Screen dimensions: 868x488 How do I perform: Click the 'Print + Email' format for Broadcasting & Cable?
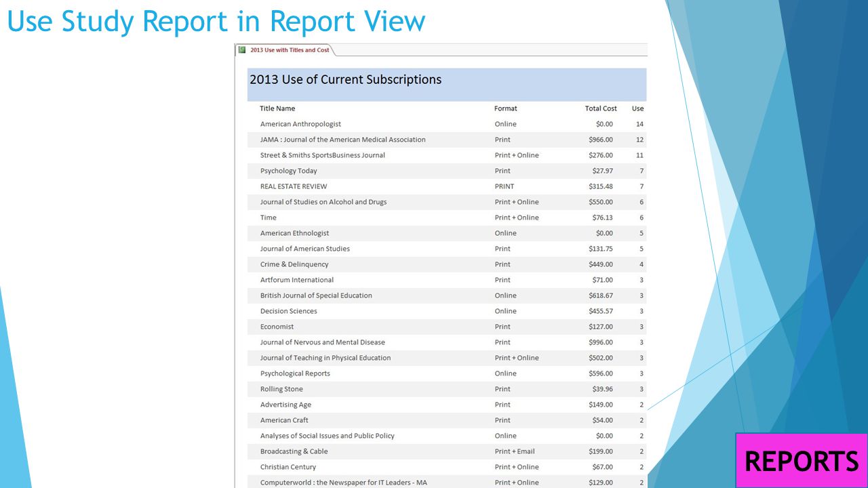515,451
